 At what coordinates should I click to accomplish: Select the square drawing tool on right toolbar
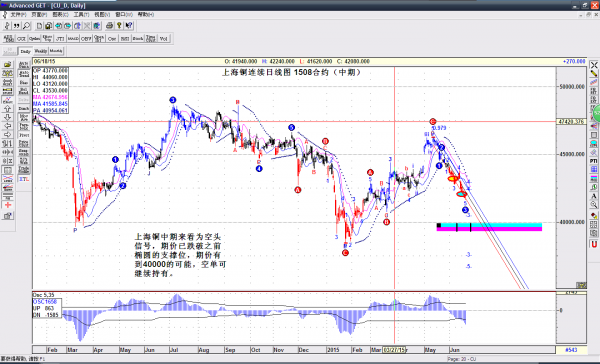(x=594, y=135)
